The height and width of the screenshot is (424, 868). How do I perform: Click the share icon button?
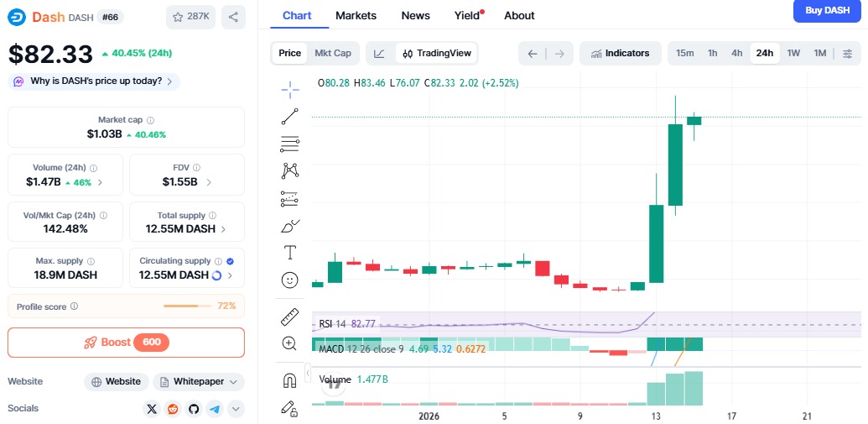(234, 16)
